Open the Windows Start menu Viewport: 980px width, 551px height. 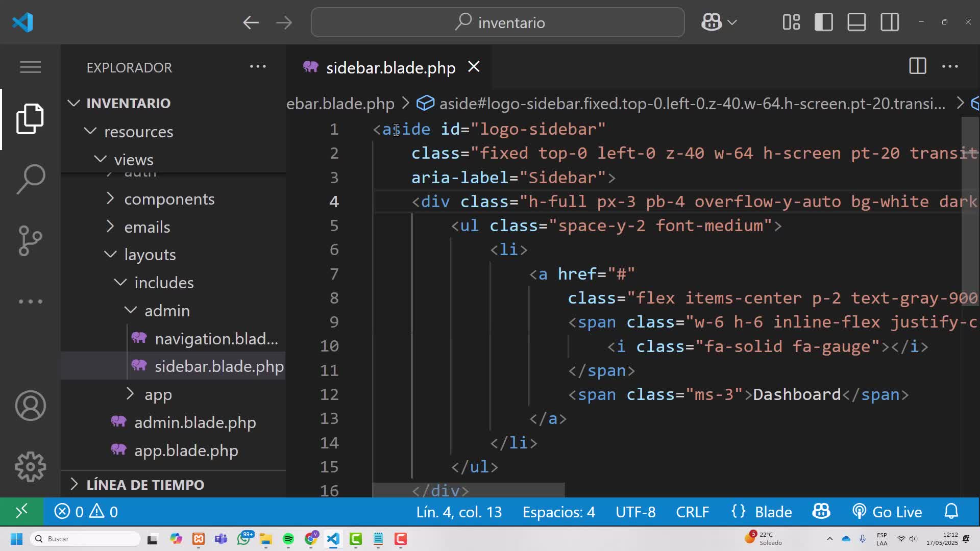click(16, 539)
